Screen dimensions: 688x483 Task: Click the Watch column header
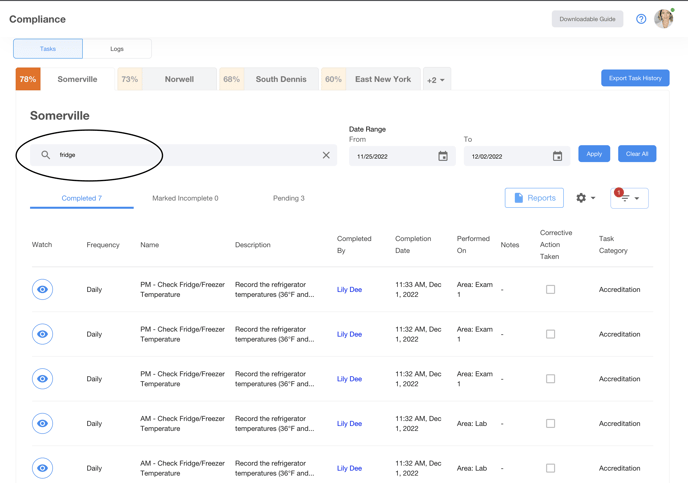(x=42, y=245)
